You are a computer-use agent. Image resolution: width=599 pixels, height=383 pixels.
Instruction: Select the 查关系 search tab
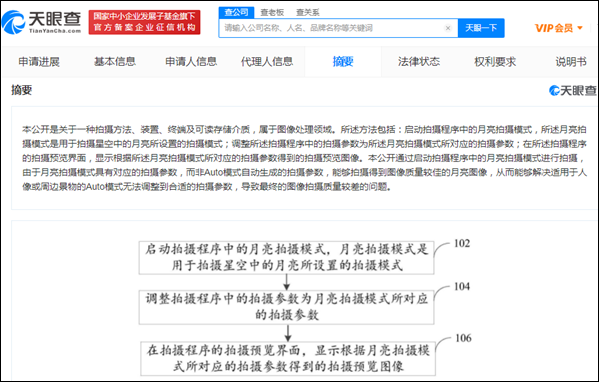tap(308, 12)
